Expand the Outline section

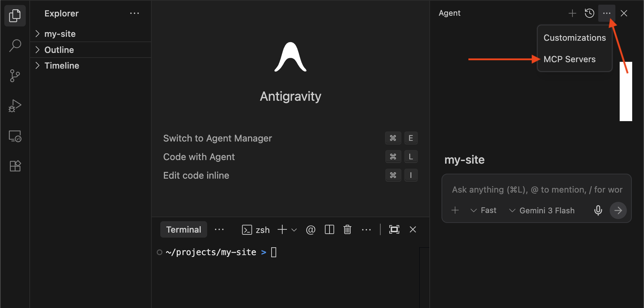91,50
